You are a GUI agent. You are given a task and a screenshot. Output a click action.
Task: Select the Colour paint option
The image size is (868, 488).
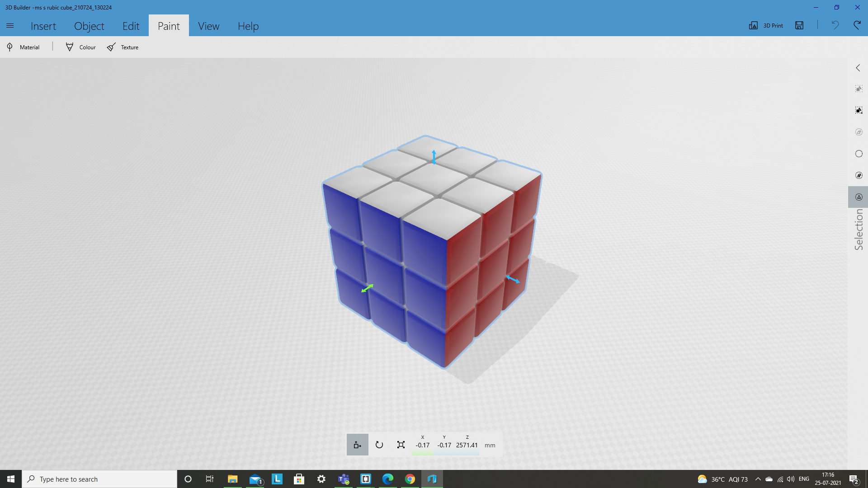pyautogui.click(x=80, y=47)
